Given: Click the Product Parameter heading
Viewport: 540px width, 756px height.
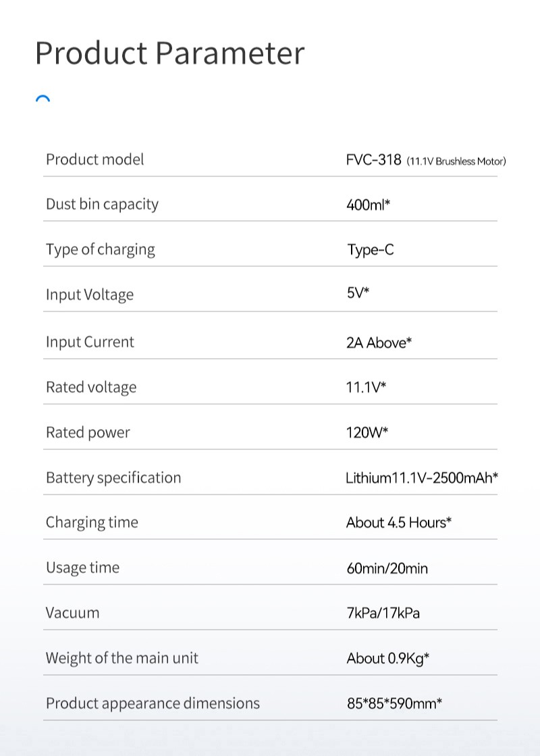Looking at the screenshot, I should (x=169, y=53).
